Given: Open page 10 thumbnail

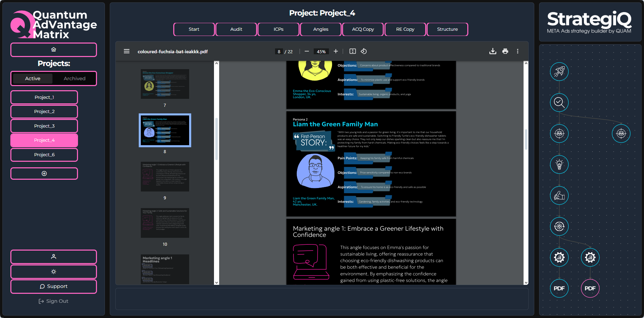Looking at the screenshot, I should [165, 223].
